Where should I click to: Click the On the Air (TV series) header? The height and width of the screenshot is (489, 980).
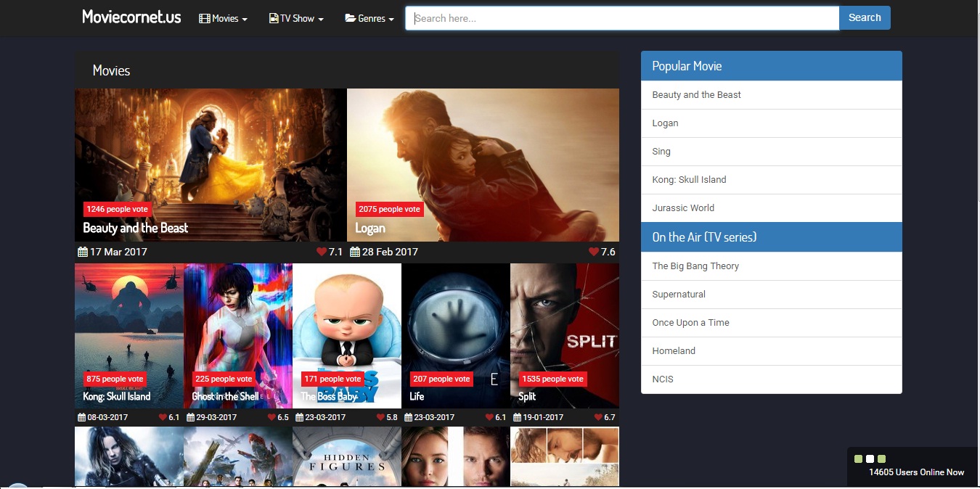tap(772, 237)
